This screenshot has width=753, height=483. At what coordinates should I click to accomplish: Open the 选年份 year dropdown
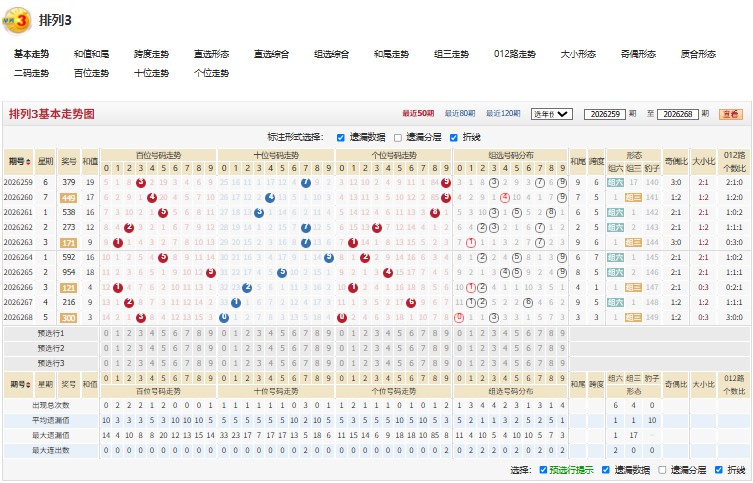pos(552,114)
